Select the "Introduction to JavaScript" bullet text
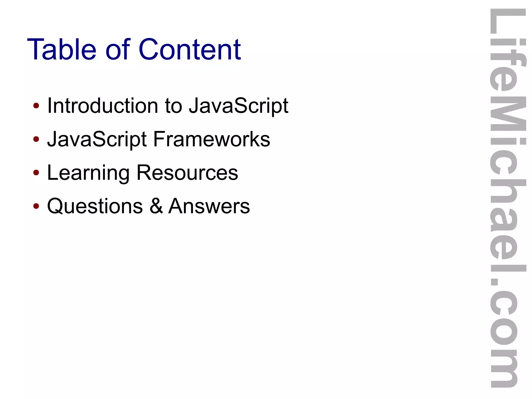The image size is (532, 399). point(168,106)
